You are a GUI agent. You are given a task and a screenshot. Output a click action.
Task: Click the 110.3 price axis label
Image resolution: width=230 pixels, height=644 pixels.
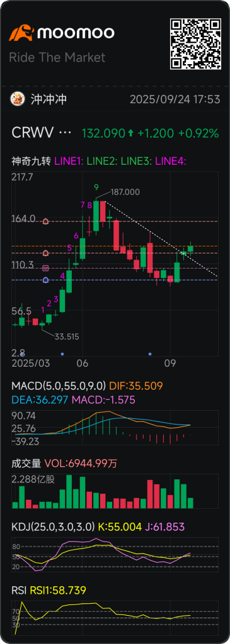[22, 265]
